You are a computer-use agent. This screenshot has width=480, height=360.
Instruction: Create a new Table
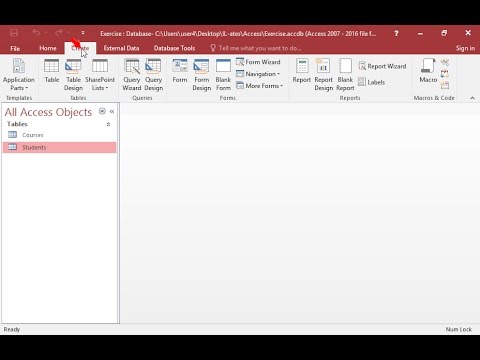click(x=52, y=71)
